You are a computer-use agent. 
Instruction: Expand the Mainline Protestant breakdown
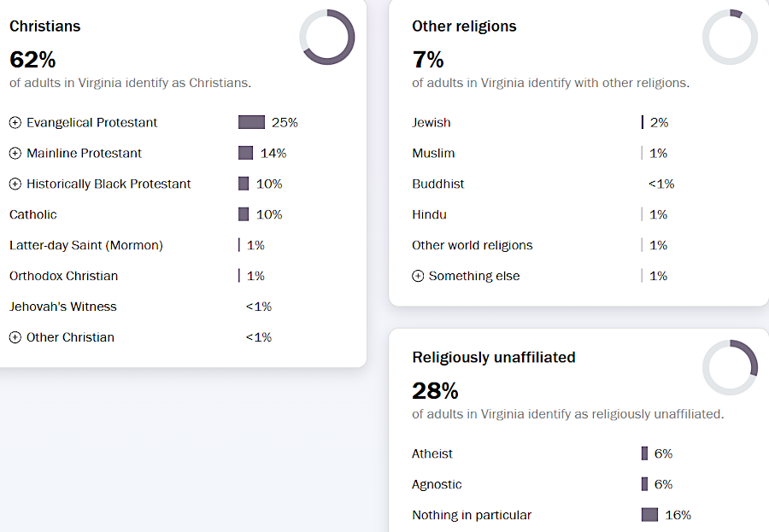point(15,154)
